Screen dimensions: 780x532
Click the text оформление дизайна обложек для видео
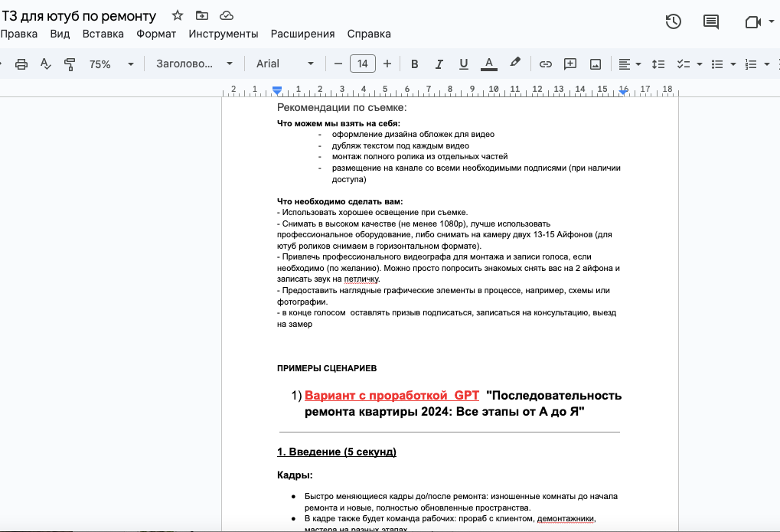413,135
